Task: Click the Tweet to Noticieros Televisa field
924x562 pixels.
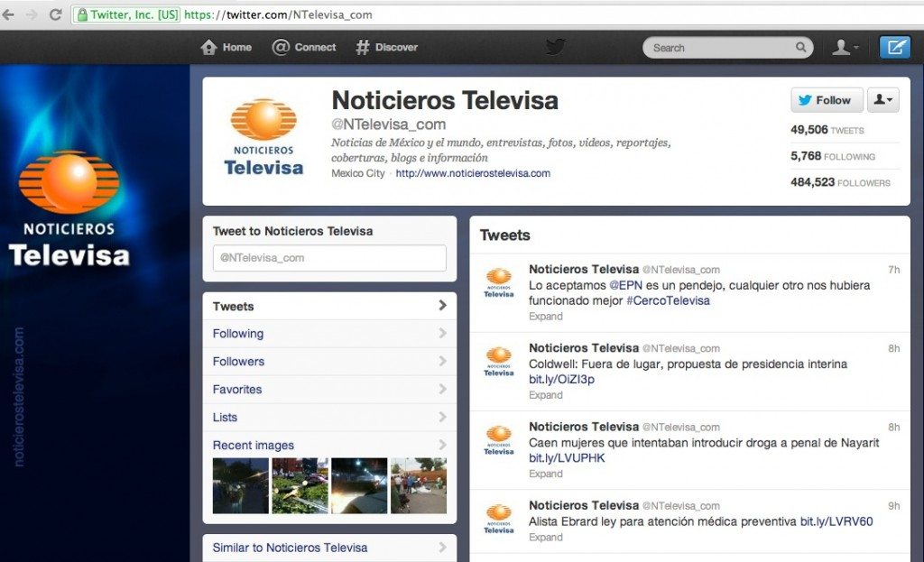Action: 329,258
